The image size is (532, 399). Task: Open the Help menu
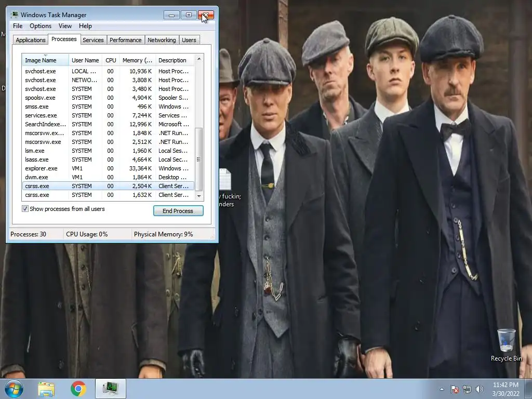point(85,26)
